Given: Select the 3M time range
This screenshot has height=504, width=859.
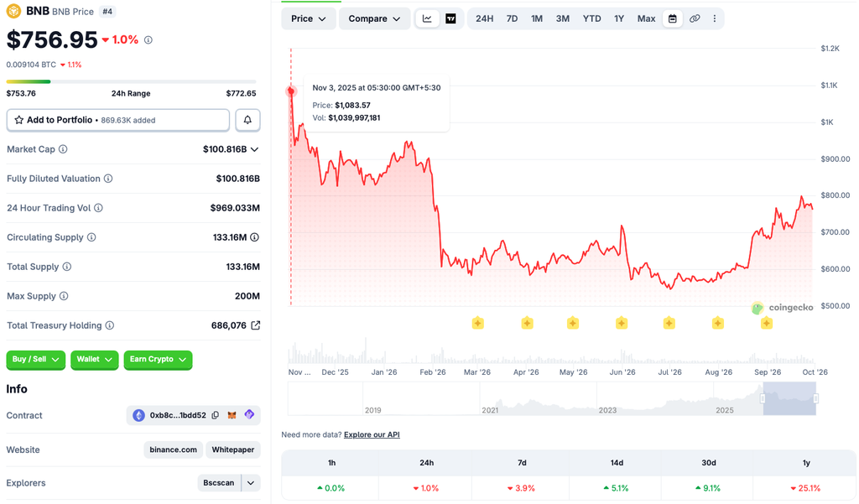Looking at the screenshot, I should tap(563, 18).
